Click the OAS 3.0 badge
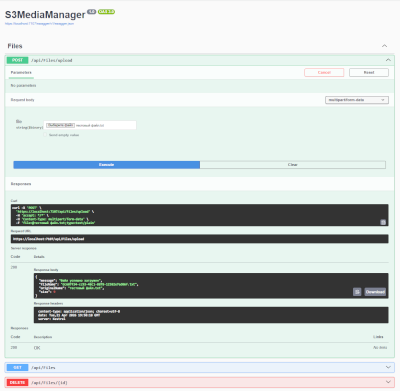Viewport: 400px width, 391px height. tap(106, 12)
